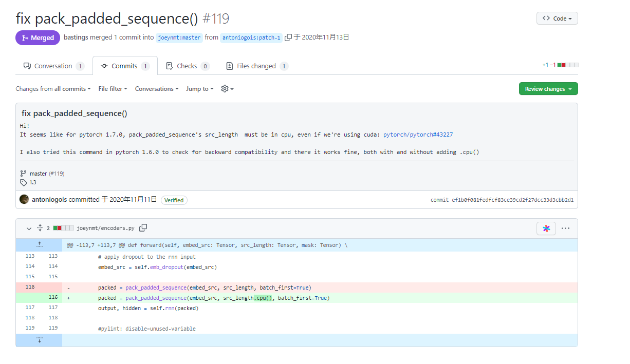Open the File filter dropdown
The image size is (630, 364).
[x=113, y=88]
